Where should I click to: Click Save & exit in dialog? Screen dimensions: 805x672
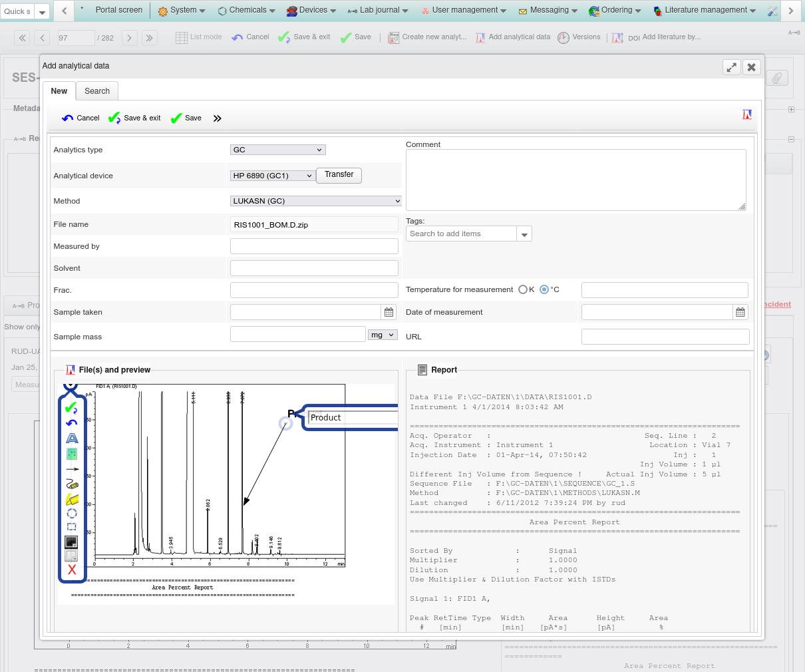pyautogui.click(x=134, y=118)
